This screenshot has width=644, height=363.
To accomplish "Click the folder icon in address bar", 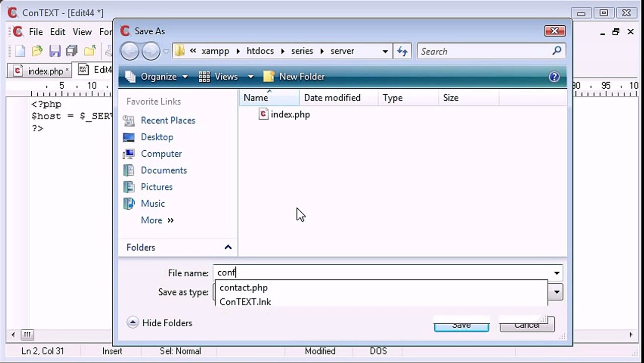I will pos(180,51).
